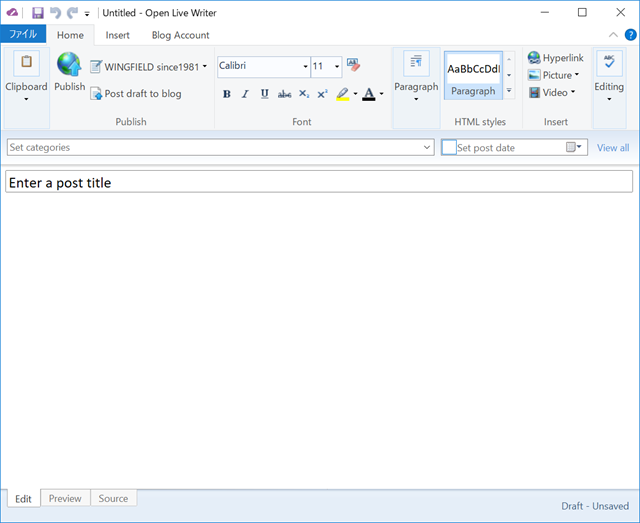Apply underline to text
Image resolution: width=640 pixels, height=523 pixels.
point(264,94)
